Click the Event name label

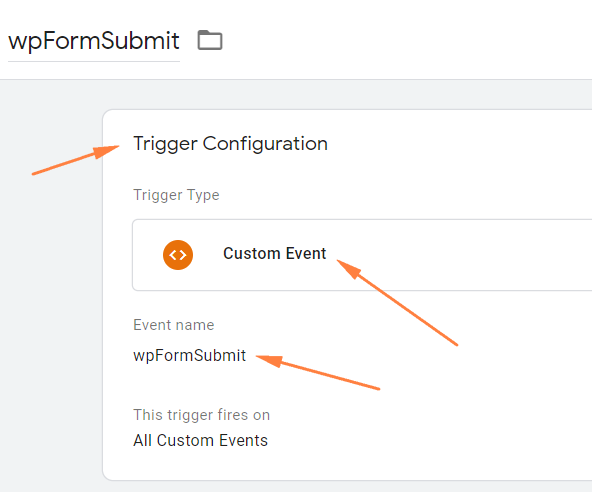174,325
